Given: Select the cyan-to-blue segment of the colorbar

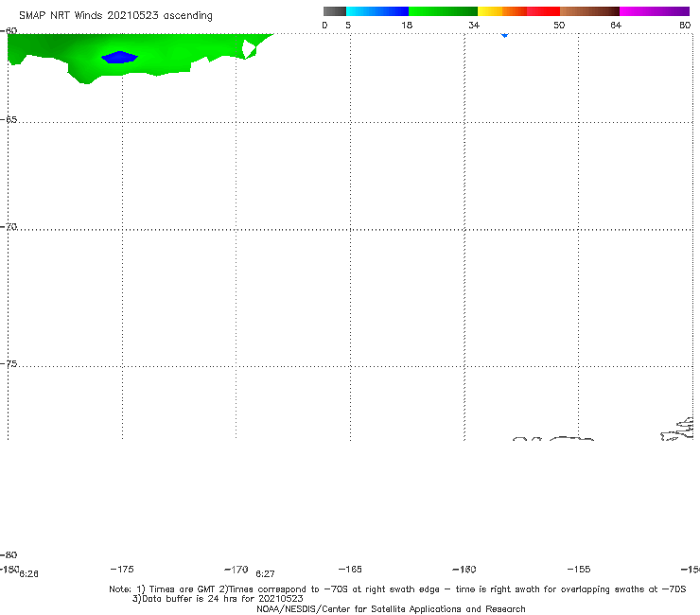Looking at the screenshot, I should (x=377, y=11).
